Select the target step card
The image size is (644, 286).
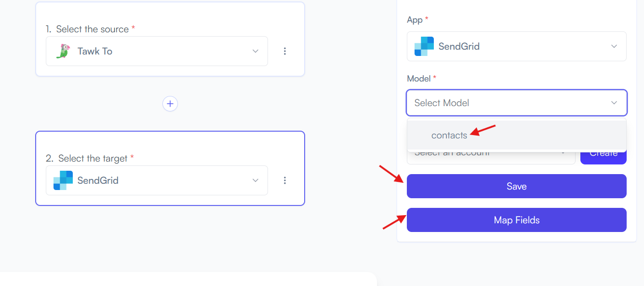170,168
